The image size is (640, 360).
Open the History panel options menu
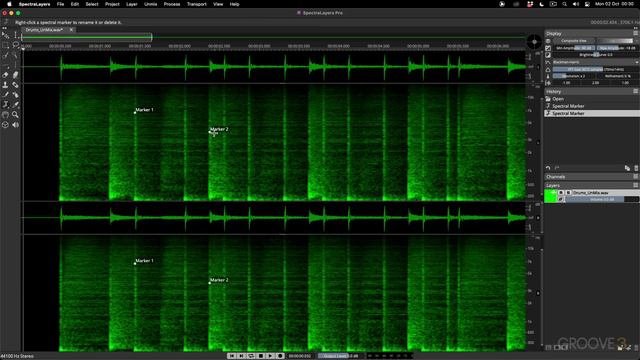[636, 91]
